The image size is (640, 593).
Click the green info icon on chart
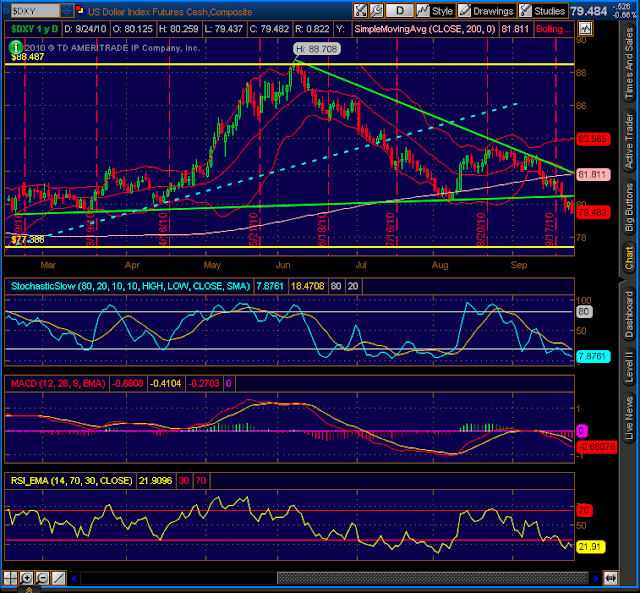(16, 47)
